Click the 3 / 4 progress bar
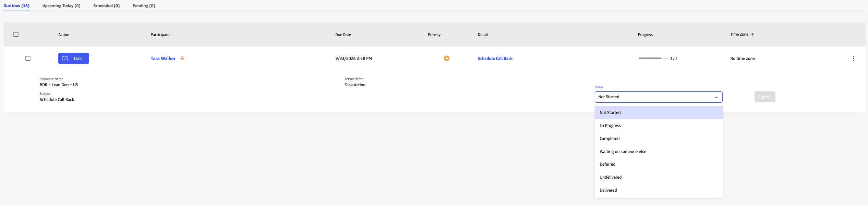 click(653, 59)
